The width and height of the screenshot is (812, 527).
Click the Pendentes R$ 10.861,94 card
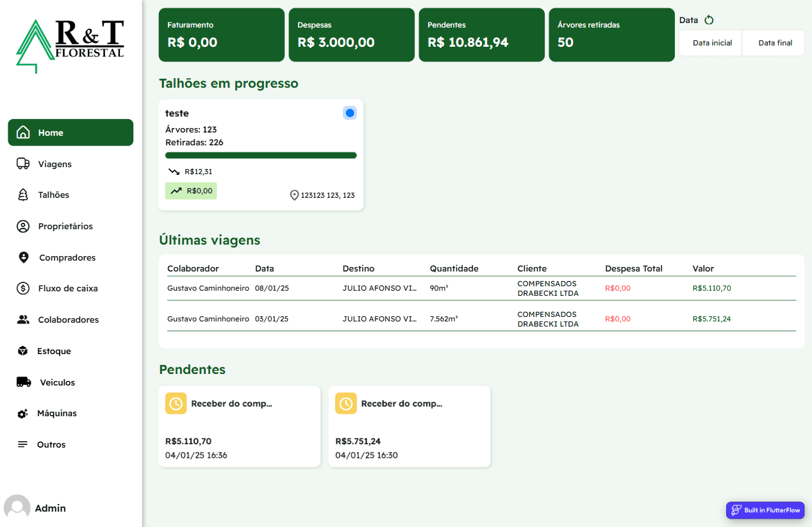[482, 35]
